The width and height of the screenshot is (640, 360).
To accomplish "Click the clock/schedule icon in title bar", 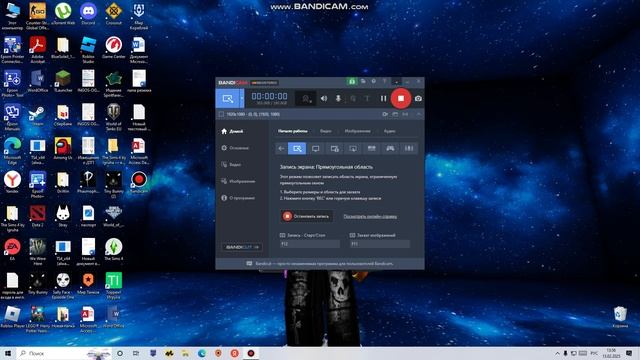I will coord(373,82).
